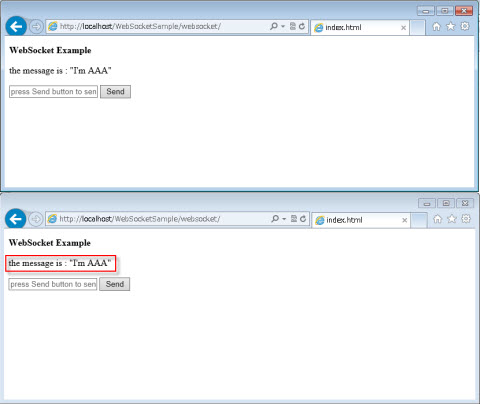Open the tools gear in the top browser
This screenshot has width=480, height=404.
(x=465, y=26)
